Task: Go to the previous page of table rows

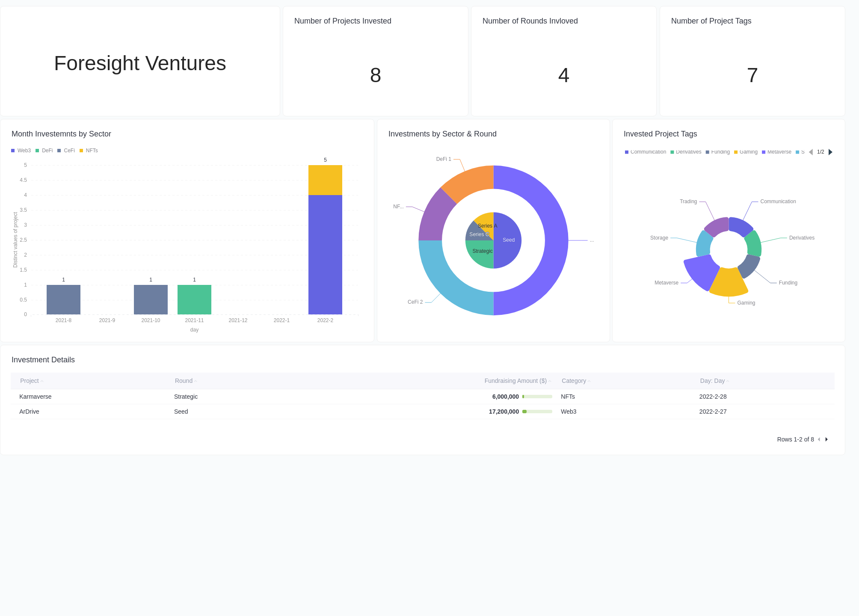Action: 819,439
